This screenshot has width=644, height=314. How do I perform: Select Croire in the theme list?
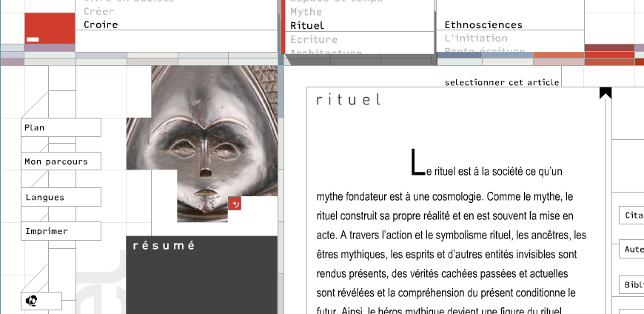pos(101,24)
